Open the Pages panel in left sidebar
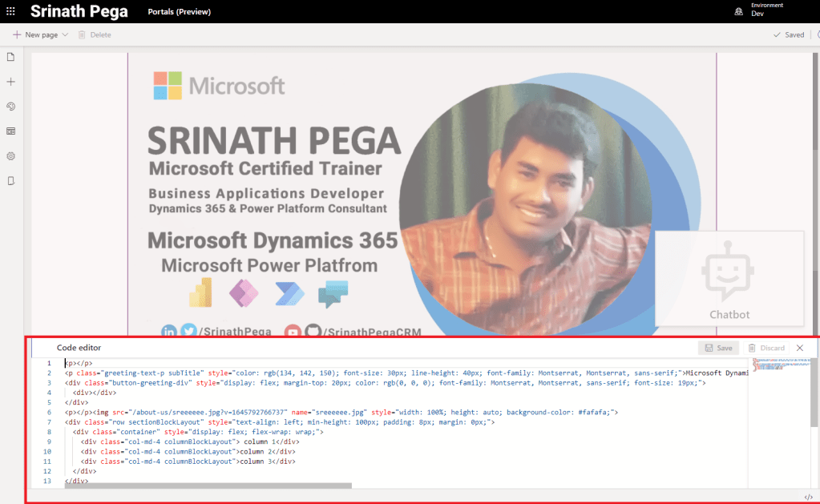 coord(11,57)
